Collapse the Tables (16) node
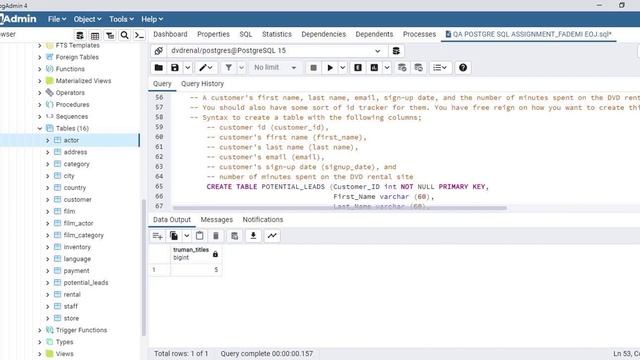The width and height of the screenshot is (640, 360). 40,128
